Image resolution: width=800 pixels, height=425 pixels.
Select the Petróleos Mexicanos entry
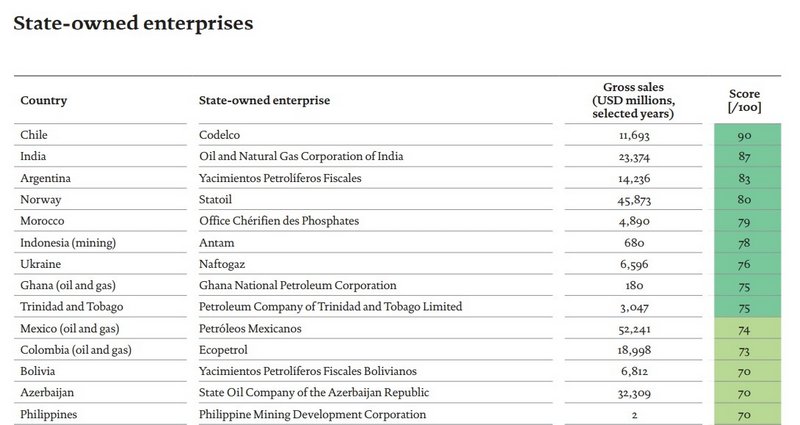(x=250, y=329)
